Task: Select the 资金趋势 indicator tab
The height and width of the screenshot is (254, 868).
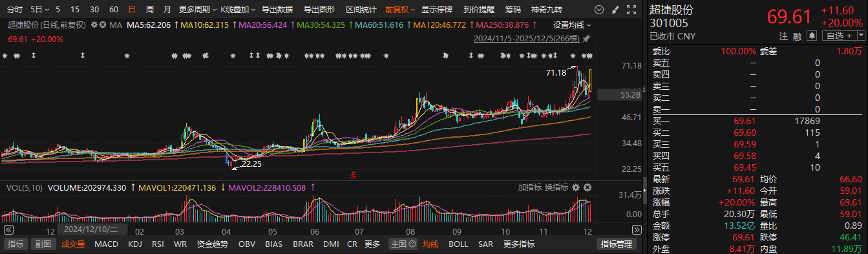Action: 213,244
